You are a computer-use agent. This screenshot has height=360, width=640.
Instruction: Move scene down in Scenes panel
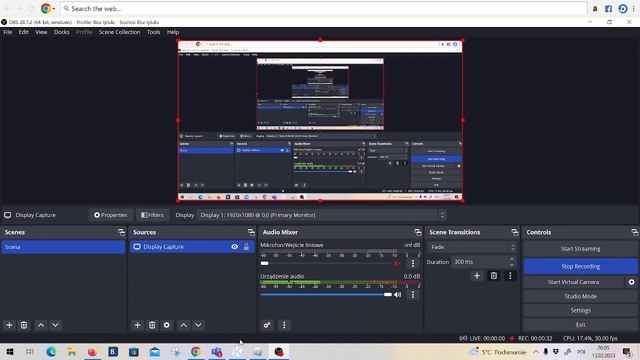click(55, 325)
